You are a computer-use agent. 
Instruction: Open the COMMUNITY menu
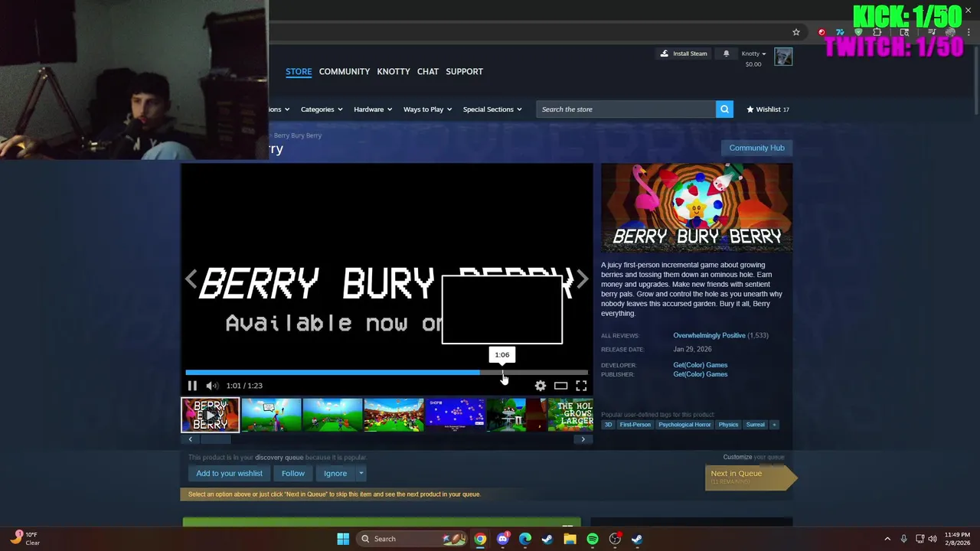[345, 71]
